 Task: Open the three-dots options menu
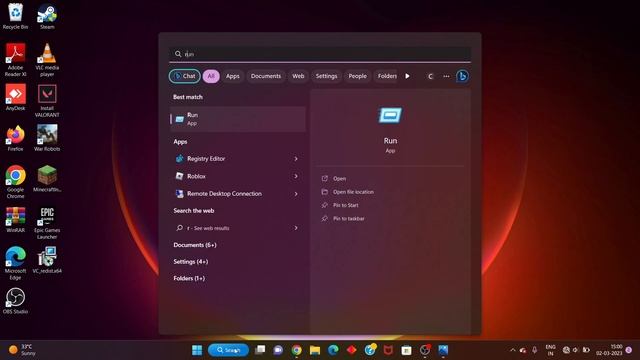(x=446, y=76)
